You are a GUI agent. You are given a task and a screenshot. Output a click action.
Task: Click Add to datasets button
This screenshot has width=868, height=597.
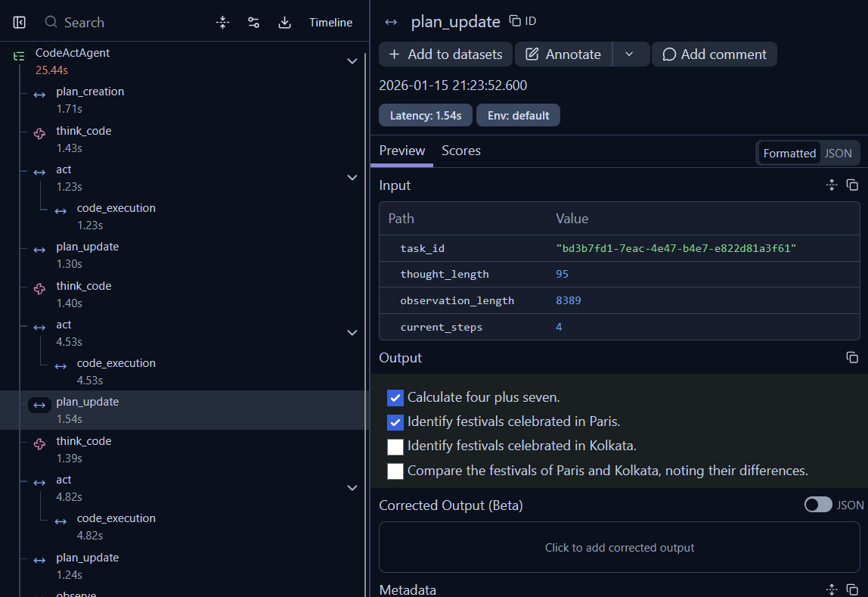click(445, 54)
